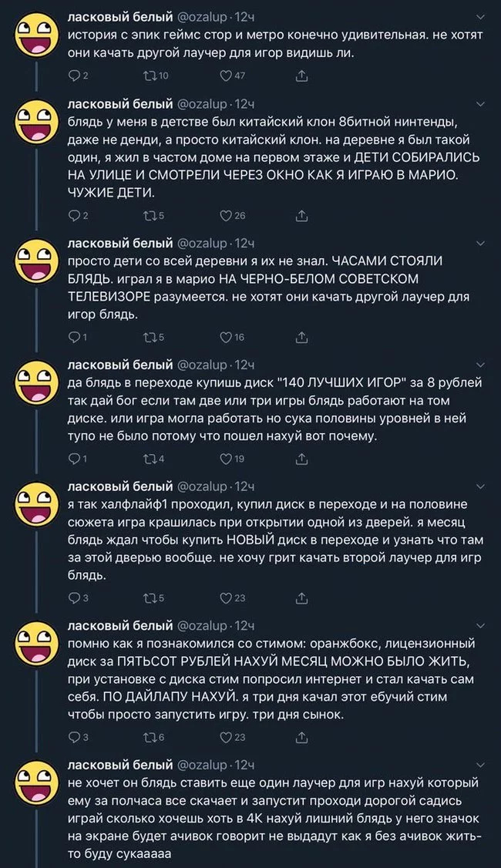Share the tweet that has 47 likes
The width and height of the screenshot is (501, 868).
click(x=301, y=76)
